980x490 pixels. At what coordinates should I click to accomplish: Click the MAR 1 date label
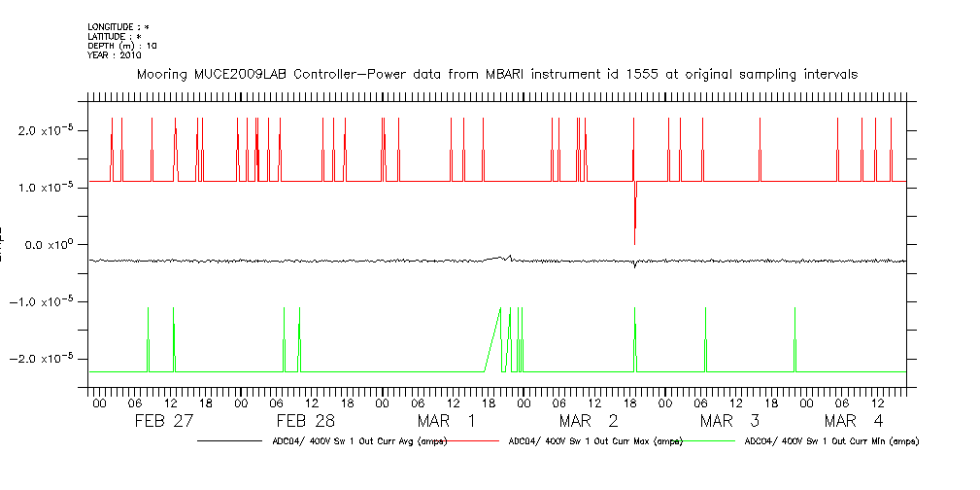click(x=447, y=421)
